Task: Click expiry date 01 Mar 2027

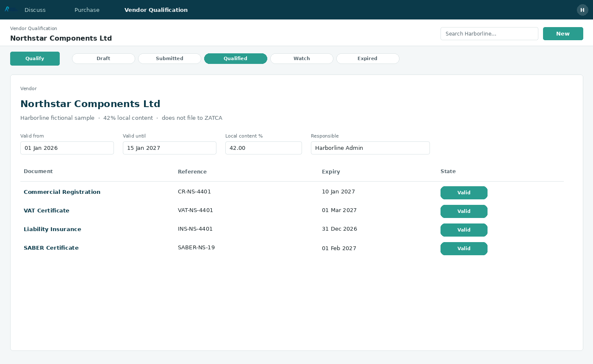Action: [x=339, y=210]
